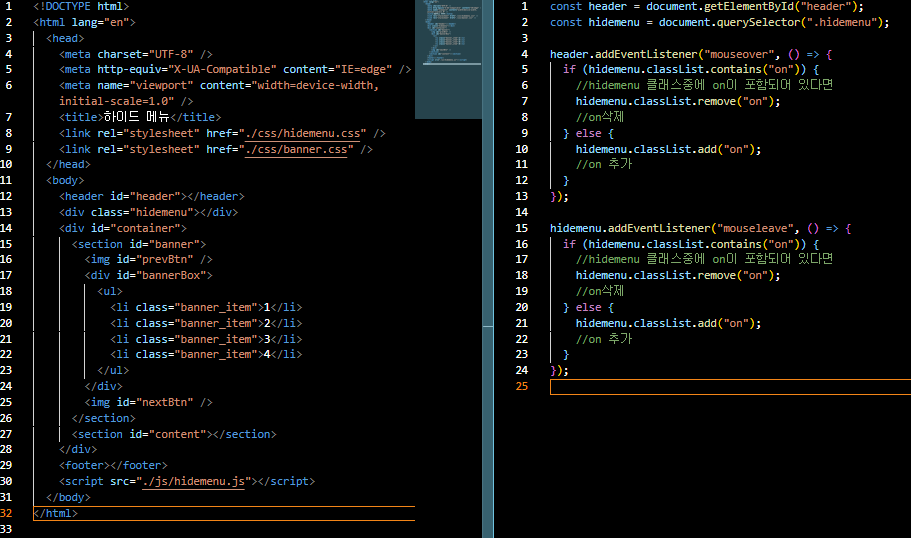Click line number 4 in the JS pane
The width and height of the screenshot is (911, 538).
(x=525, y=54)
